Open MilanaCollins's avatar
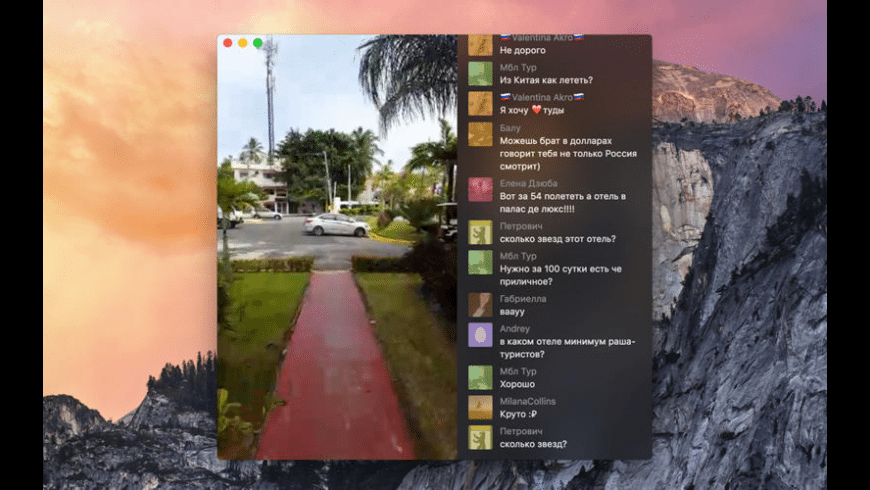This screenshot has height=490, width=870. tap(480, 408)
